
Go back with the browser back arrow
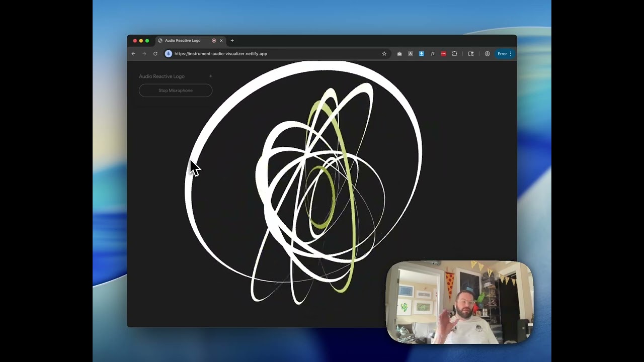click(133, 54)
